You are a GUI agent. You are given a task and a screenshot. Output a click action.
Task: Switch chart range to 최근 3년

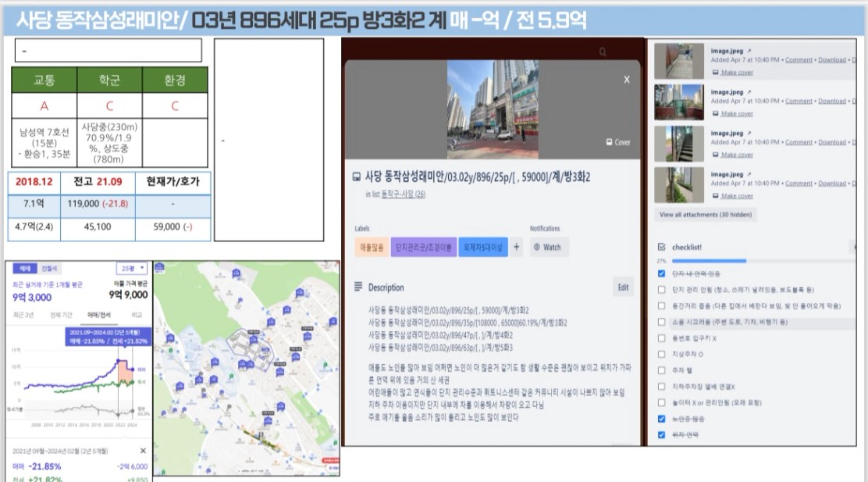(23, 315)
